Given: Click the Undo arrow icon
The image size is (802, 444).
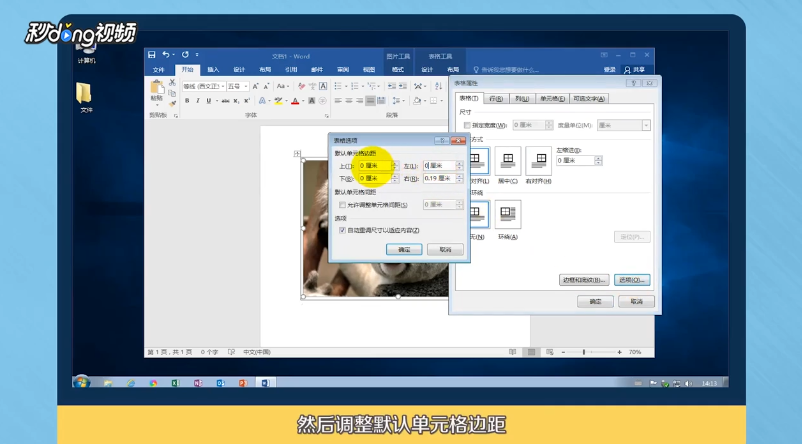Looking at the screenshot, I should pos(166,55).
